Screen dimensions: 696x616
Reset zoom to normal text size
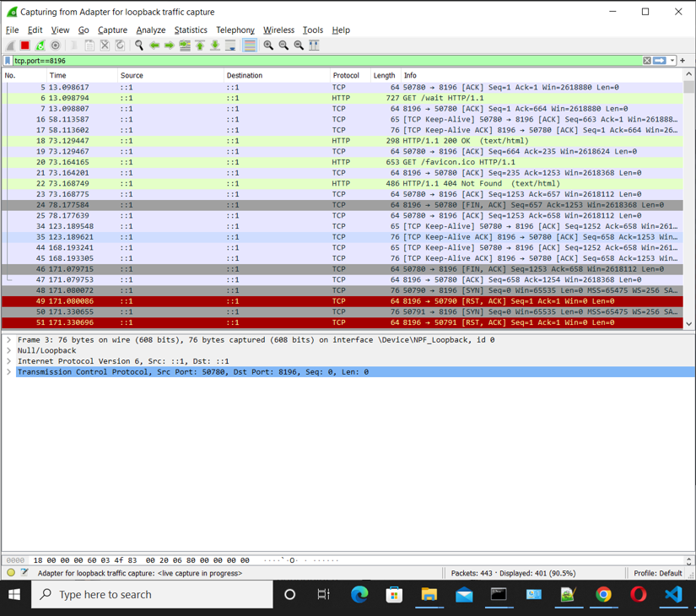tap(298, 46)
